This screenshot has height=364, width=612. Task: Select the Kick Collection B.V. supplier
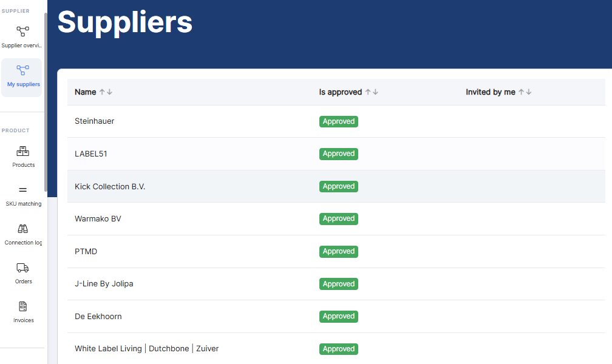336,186
